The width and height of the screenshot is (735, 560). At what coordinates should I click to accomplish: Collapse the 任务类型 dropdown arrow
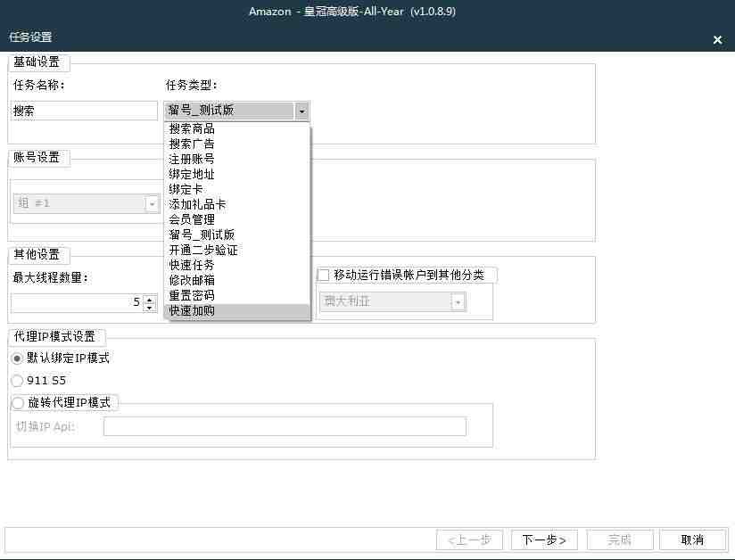click(301, 111)
